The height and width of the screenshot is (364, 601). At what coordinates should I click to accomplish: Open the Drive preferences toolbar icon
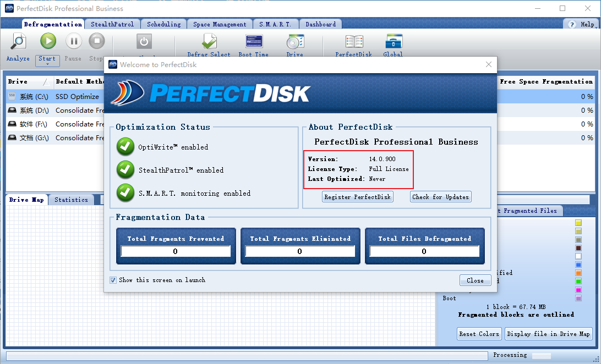[295, 41]
